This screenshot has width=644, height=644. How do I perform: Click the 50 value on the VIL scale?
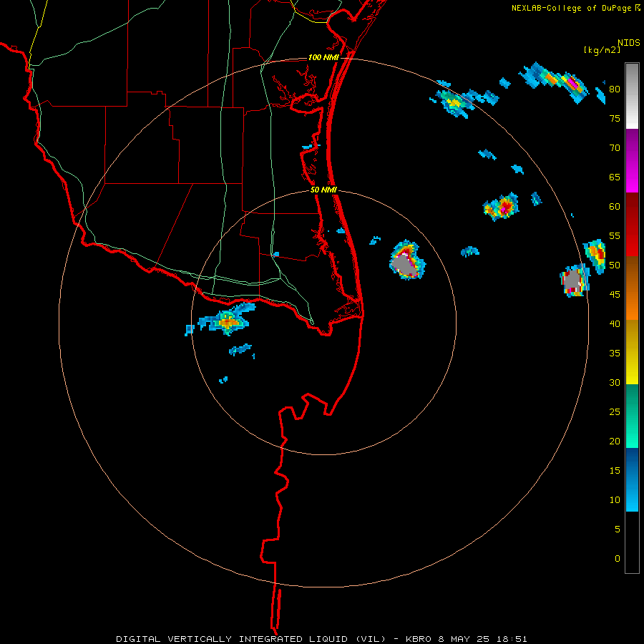pos(615,265)
